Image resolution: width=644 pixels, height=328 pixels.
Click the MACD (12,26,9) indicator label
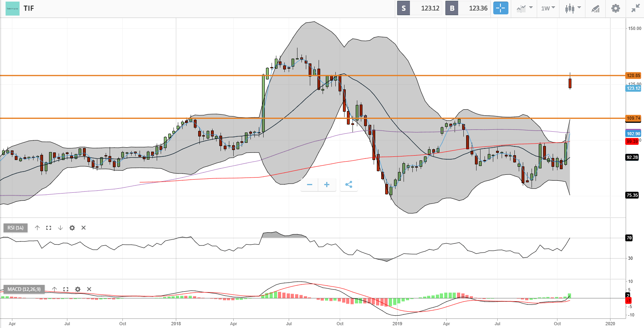(x=24, y=289)
